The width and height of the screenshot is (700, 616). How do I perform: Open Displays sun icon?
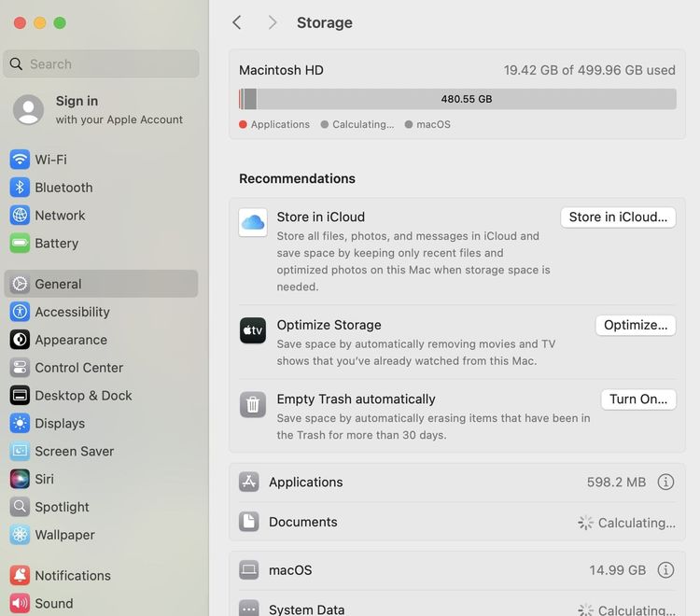point(20,423)
